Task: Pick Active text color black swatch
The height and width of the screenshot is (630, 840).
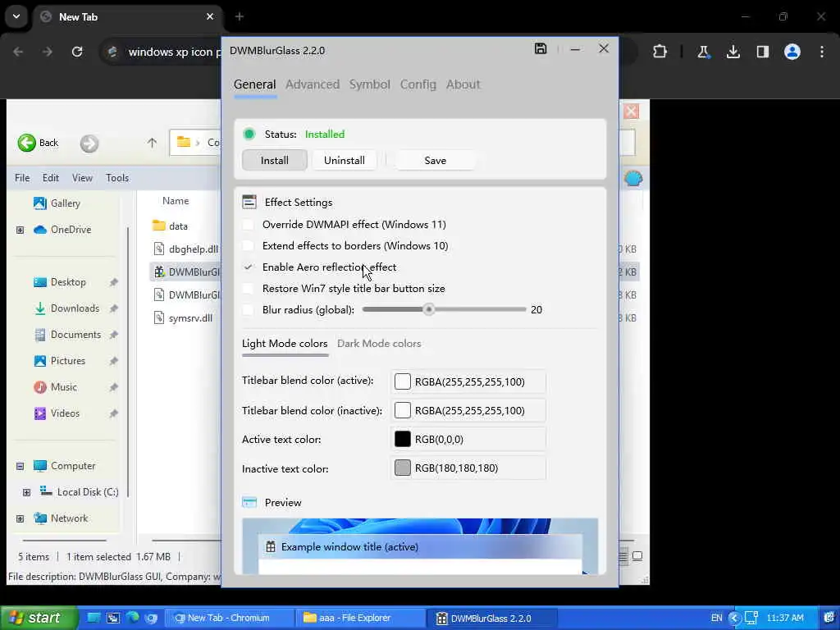Action: pos(402,440)
